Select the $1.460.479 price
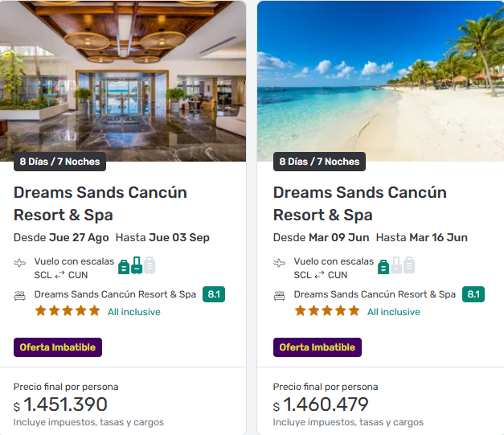 (325, 404)
